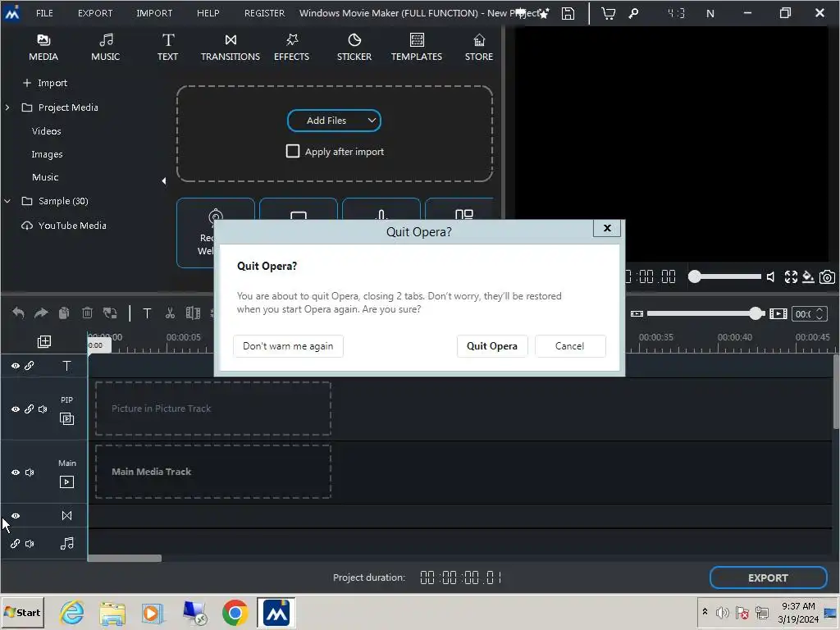Viewport: 840px width, 630px height.
Task: Adjust the timeline time stepper arrows
Action: [819, 314]
